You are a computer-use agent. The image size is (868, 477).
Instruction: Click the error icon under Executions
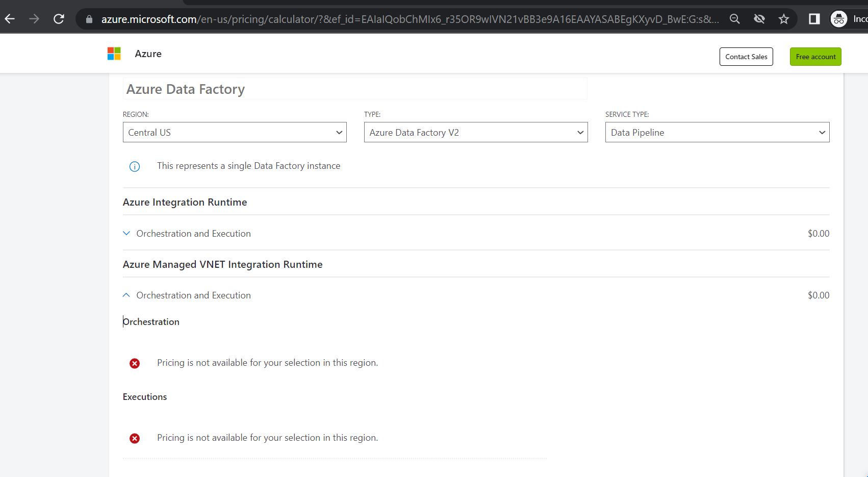pos(134,438)
